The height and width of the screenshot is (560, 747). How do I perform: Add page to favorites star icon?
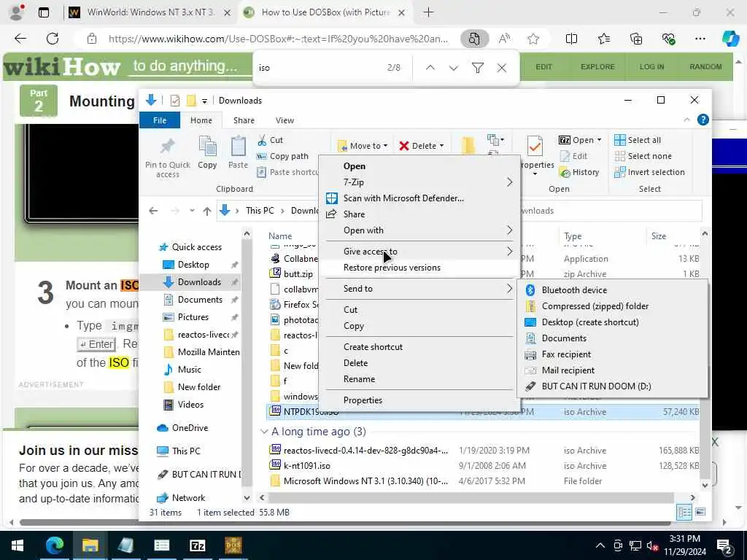pyautogui.click(x=533, y=39)
